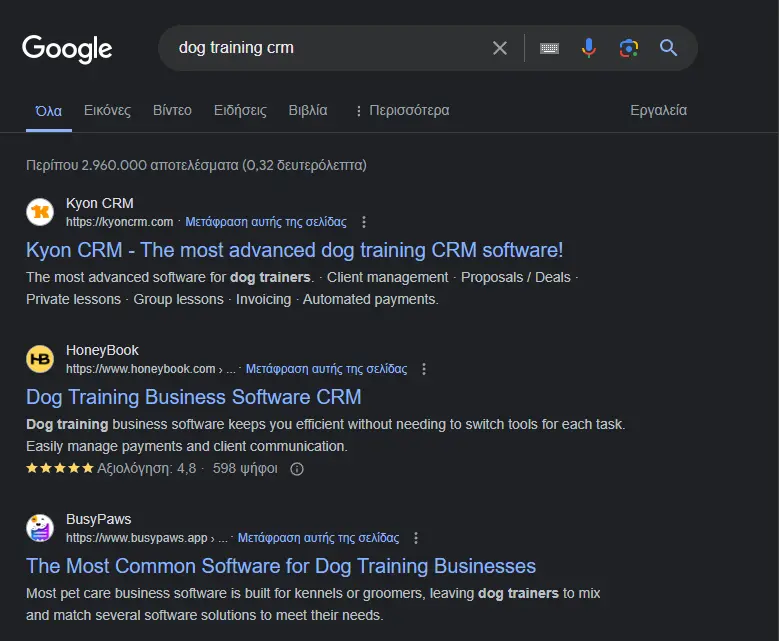Open the on-screen keyboard icon
This screenshot has width=779, height=641.
549,48
